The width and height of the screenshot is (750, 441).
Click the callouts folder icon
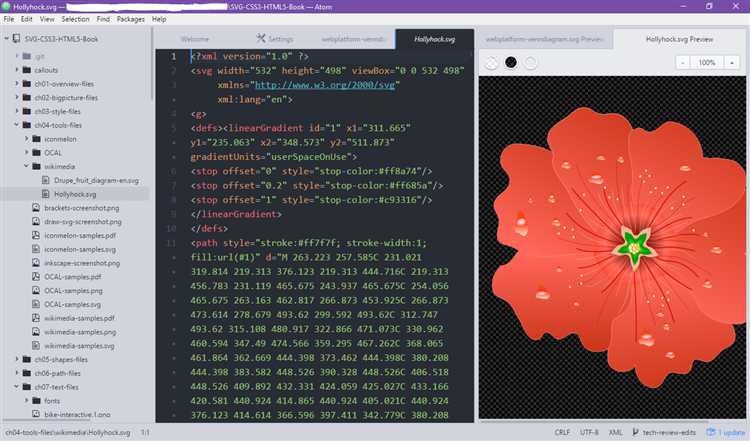(x=27, y=70)
